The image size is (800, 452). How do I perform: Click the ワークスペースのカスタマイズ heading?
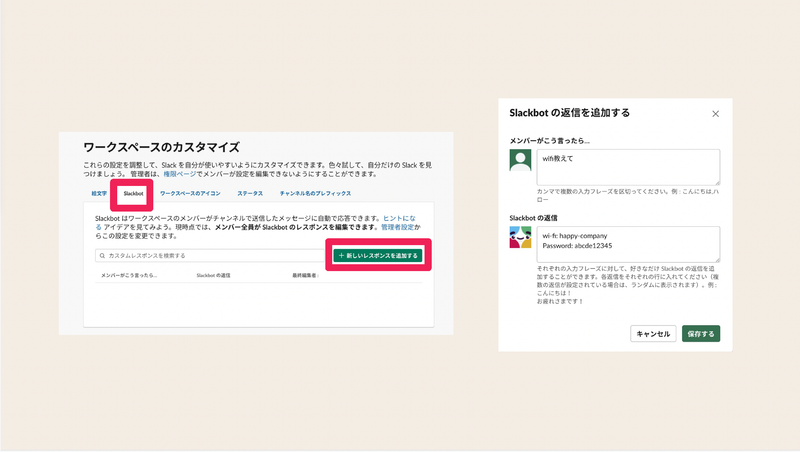click(x=161, y=147)
